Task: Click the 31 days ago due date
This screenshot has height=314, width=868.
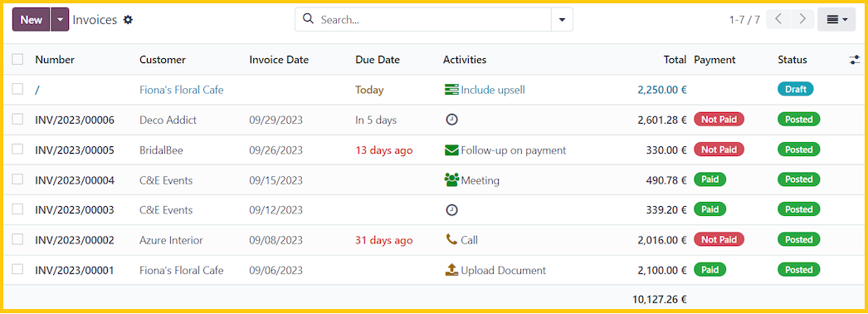Action: click(x=383, y=240)
